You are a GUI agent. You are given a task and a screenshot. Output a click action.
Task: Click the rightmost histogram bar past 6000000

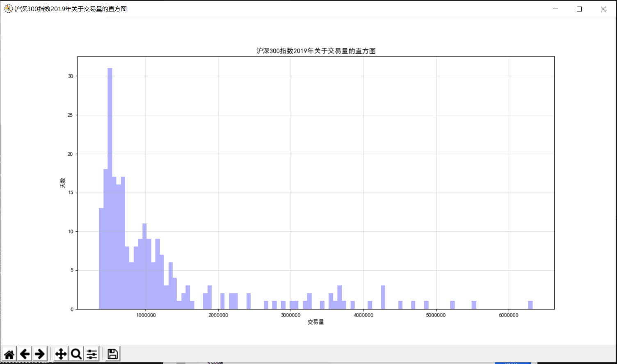tap(530, 305)
